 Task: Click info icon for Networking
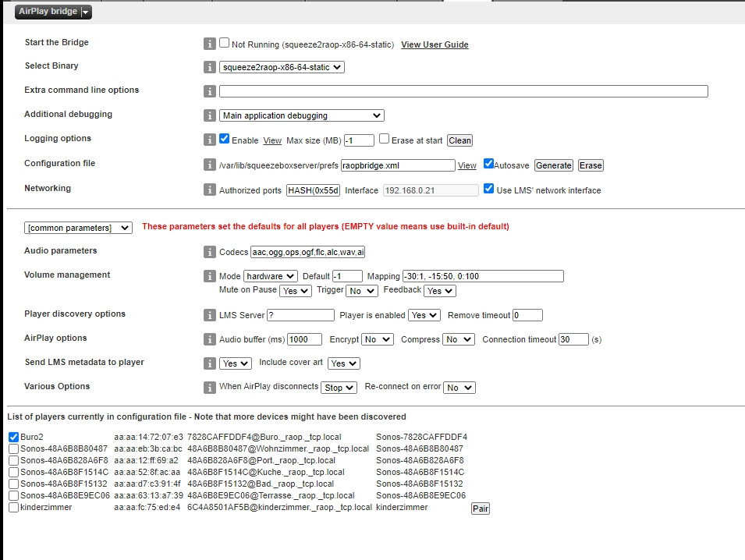click(x=210, y=190)
